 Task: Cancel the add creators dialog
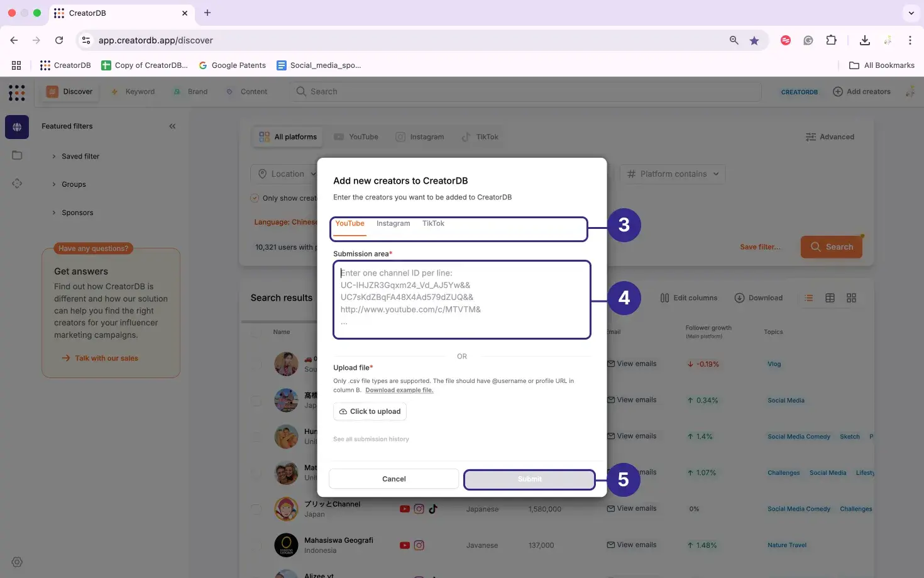(x=394, y=479)
